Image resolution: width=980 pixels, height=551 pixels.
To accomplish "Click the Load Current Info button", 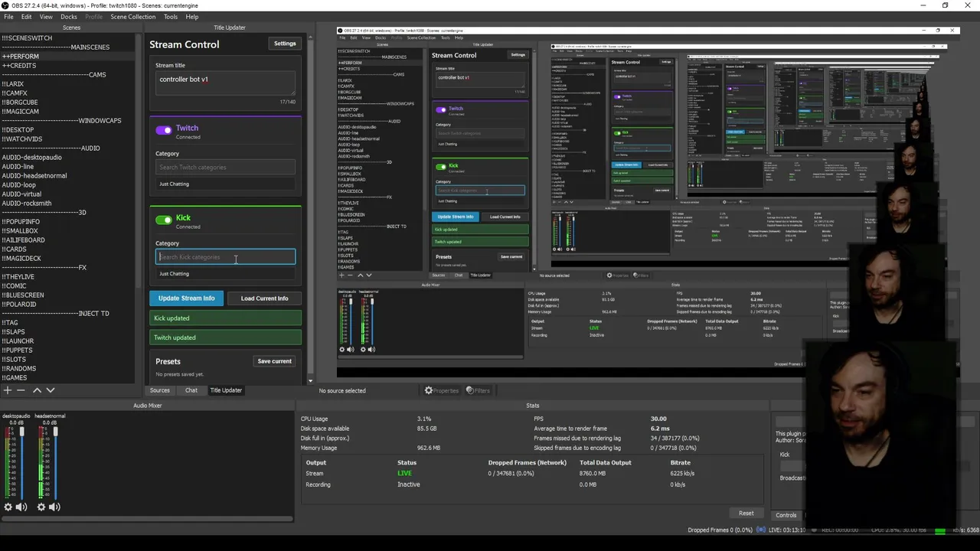I will tap(265, 298).
